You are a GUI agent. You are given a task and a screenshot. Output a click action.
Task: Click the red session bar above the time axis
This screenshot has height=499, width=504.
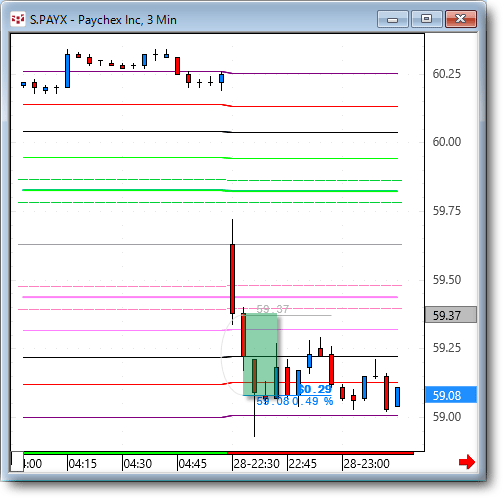click(320, 453)
